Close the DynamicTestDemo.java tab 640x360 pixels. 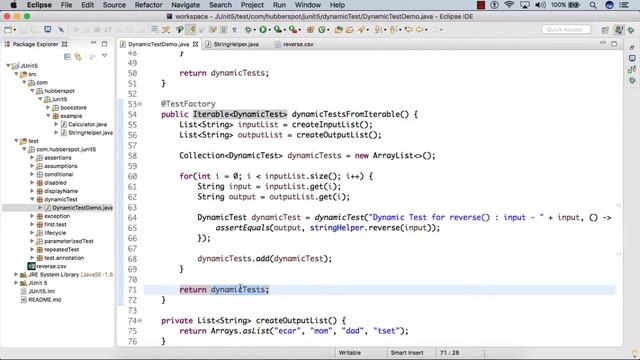tap(196, 44)
